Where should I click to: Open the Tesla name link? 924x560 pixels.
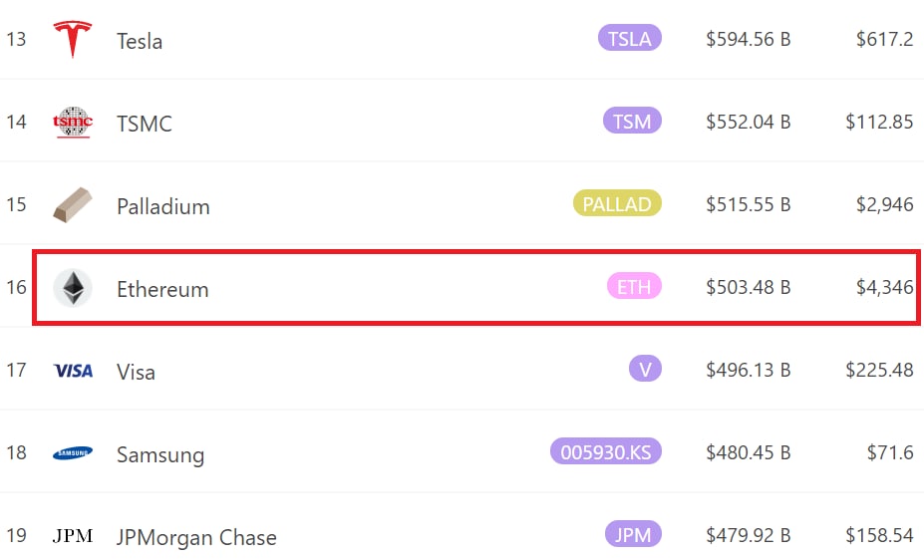coord(140,41)
